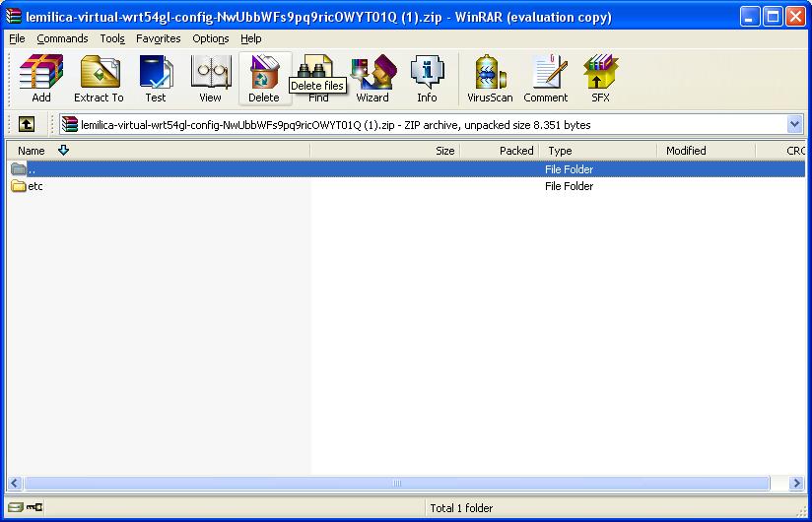Open the Favorites menu
Viewport: 812px width, 522px height.
click(x=158, y=38)
